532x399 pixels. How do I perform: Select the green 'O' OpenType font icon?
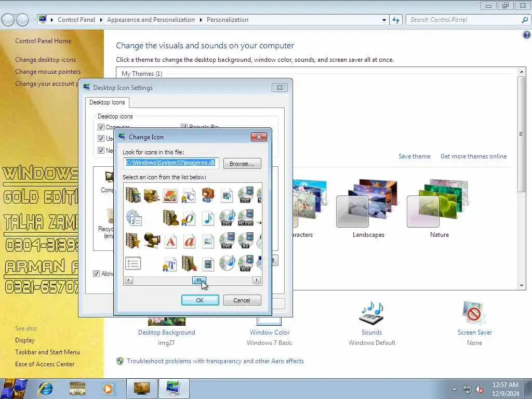(189, 219)
